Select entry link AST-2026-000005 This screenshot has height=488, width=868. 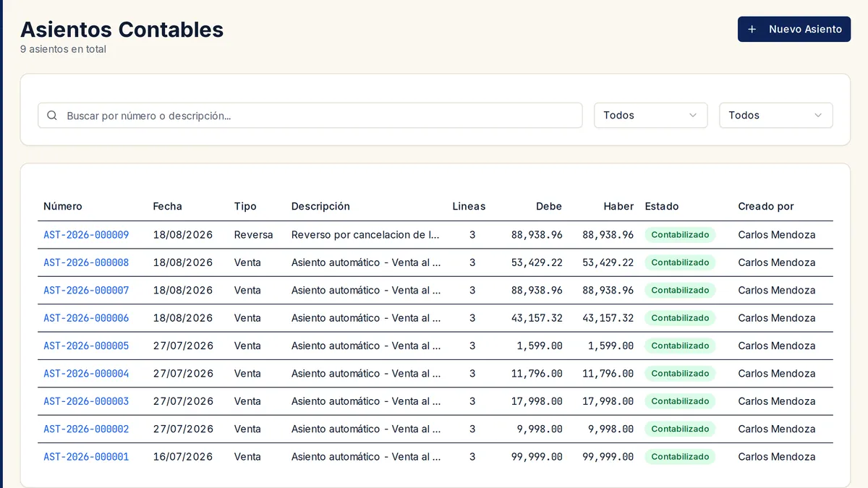pos(86,346)
